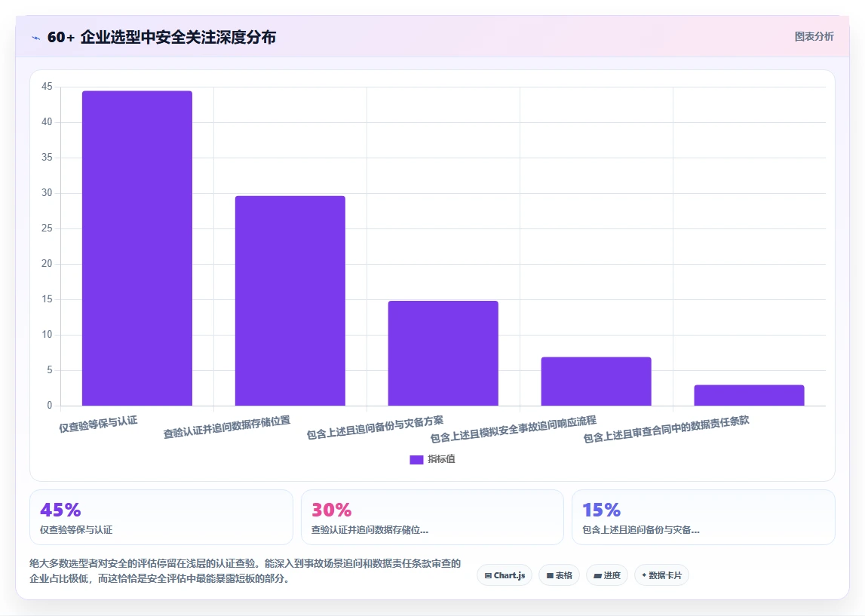This screenshot has height=616, width=865.
Task: Select the 进度 tag chip
Action: [x=607, y=575]
